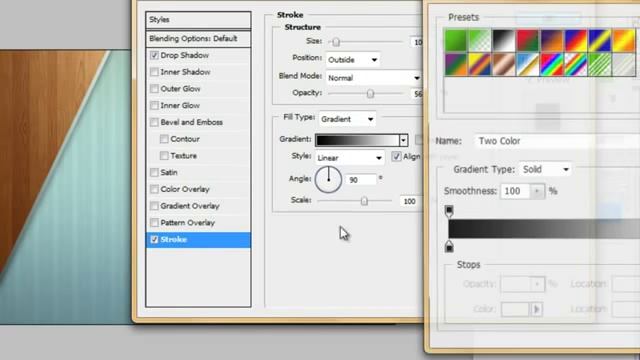Click the Stroke Size slider handle
This screenshot has height=360, width=640.
click(x=336, y=42)
